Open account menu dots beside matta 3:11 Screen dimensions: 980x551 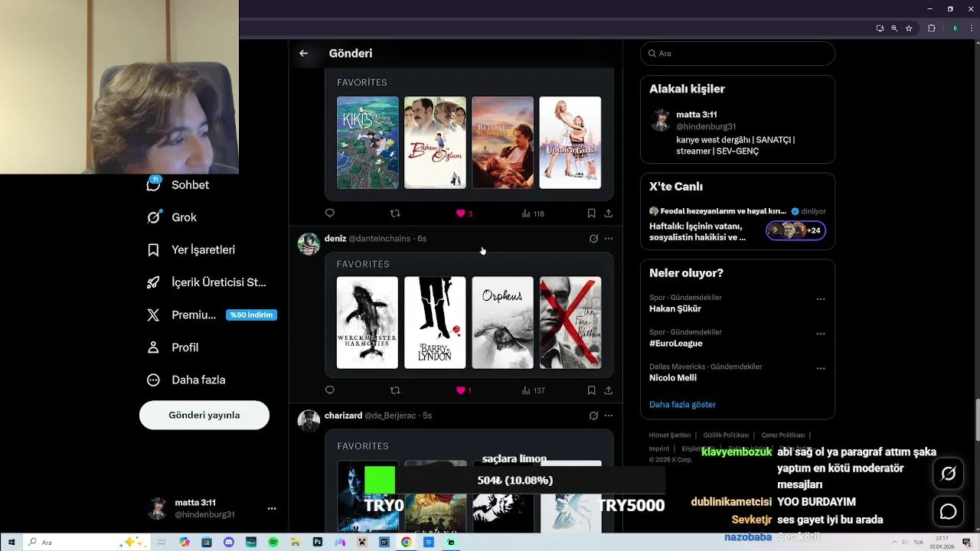(x=271, y=508)
